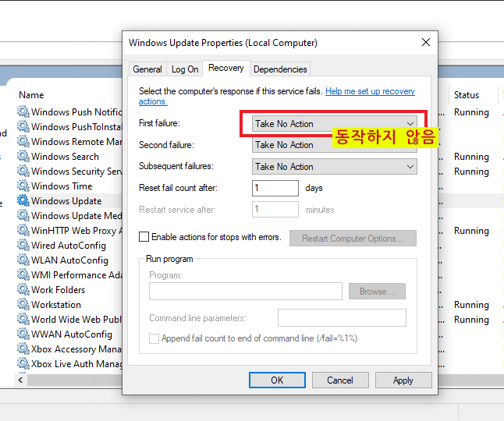The image size is (504, 421).
Task: Click gear icon beside Windows Update Medic
Action: click(23, 215)
